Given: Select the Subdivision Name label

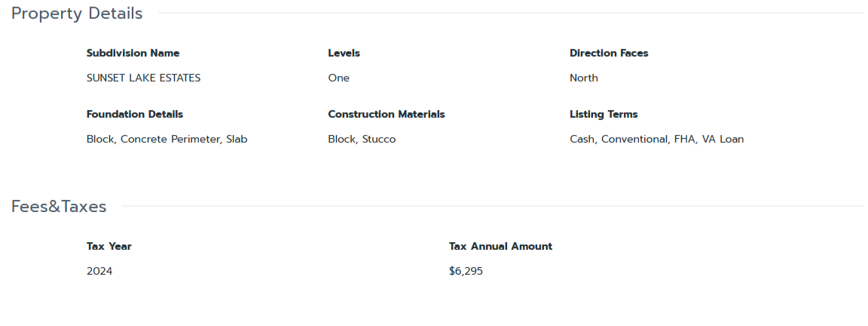Looking at the screenshot, I should click(133, 53).
